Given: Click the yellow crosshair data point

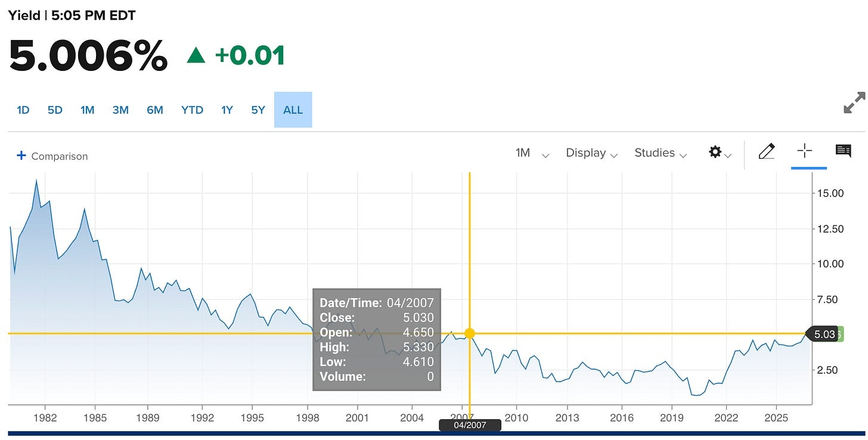Looking at the screenshot, I should coord(470,333).
